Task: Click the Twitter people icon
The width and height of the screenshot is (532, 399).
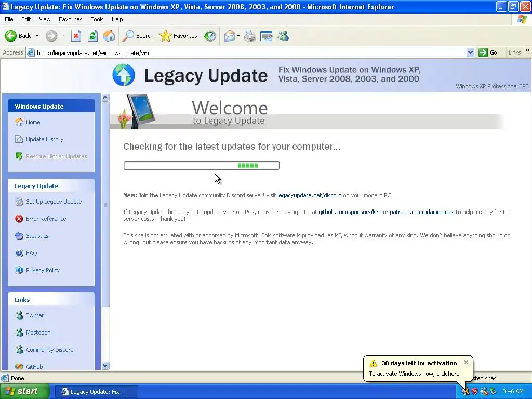Action: click(x=19, y=315)
